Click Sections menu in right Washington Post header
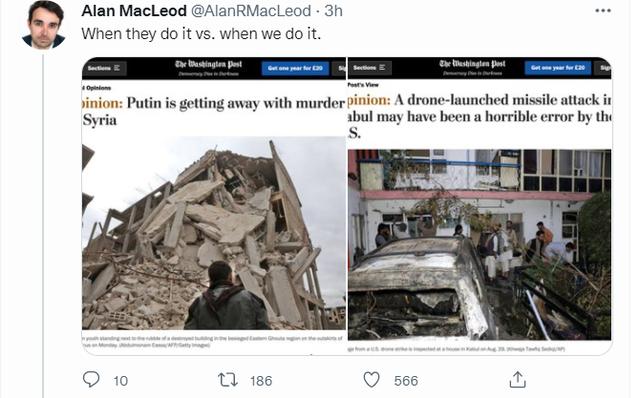 (370, 68)
